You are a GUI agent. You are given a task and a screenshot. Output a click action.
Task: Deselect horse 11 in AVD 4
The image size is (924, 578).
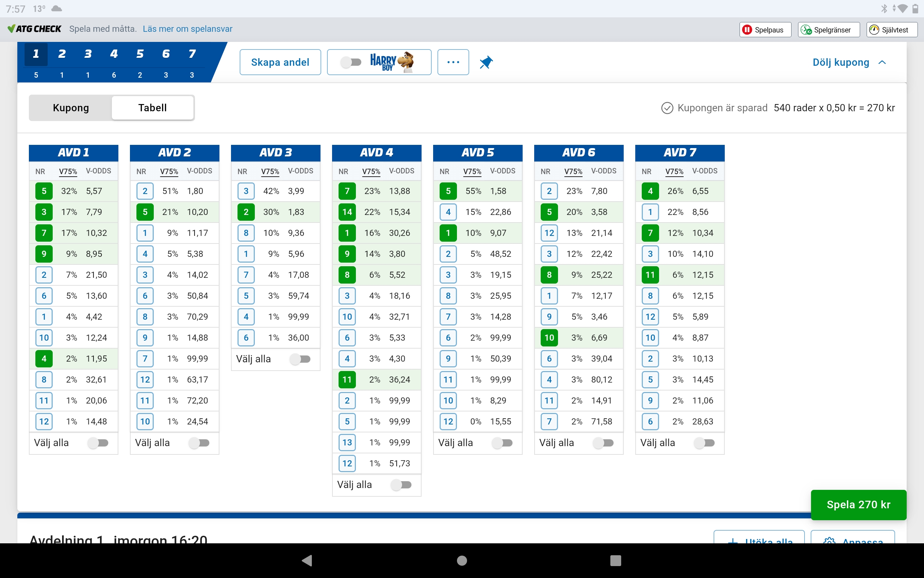coord(347,380)
